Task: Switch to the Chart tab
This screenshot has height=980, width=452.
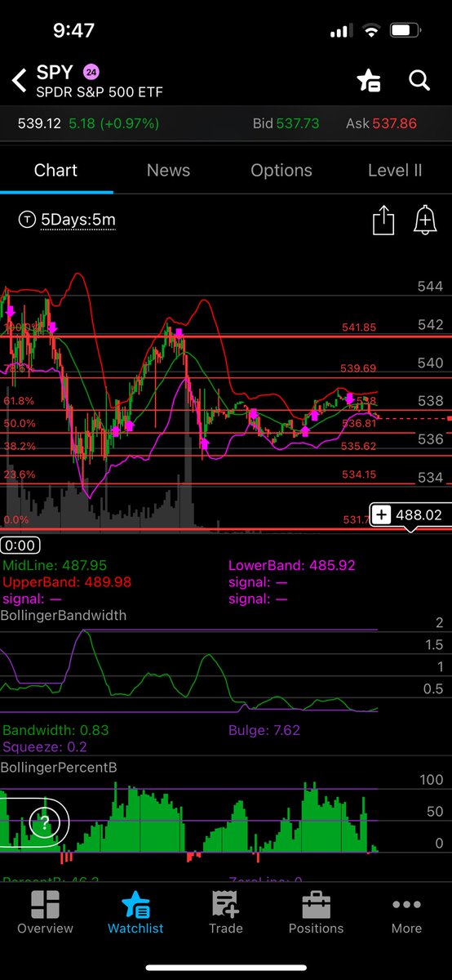Action: [55, 170]
